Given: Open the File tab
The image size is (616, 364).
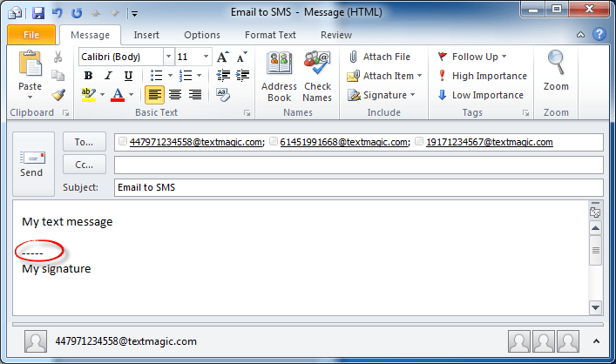Looking at the screenshot, I should pos(31,35).
